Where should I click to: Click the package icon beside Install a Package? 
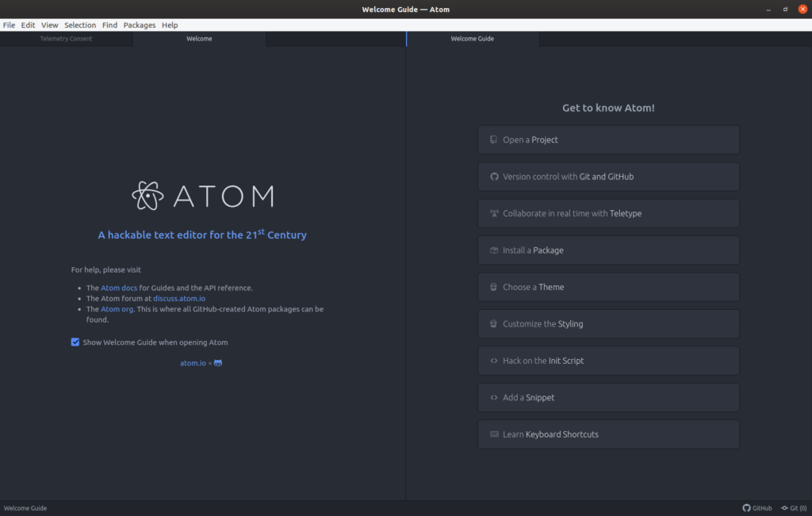click(x=494, y=250)
